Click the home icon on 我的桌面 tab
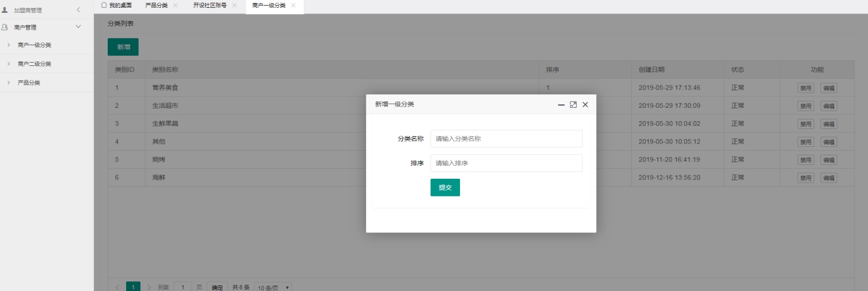Screen dimensions: 868x291 coord(104,5)
